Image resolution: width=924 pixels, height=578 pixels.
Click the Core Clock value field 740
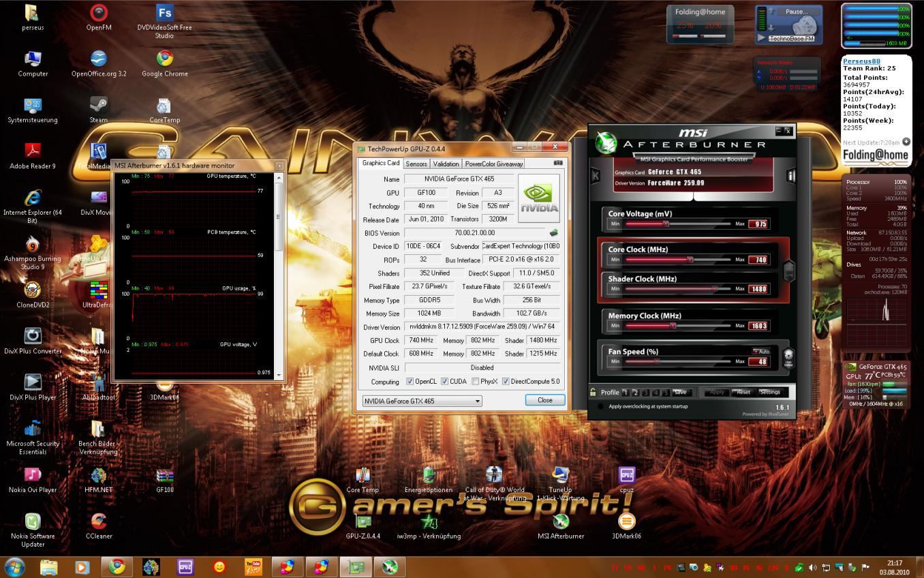point(758,260)
